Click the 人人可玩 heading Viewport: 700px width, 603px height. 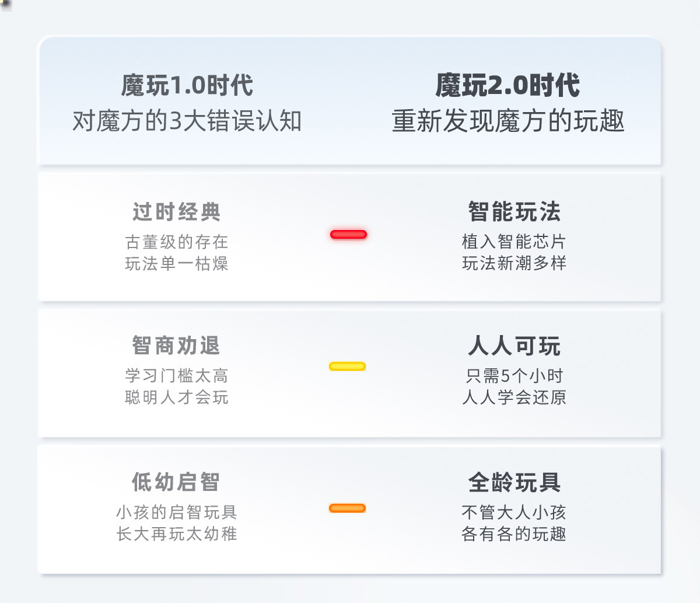(514, 346)
